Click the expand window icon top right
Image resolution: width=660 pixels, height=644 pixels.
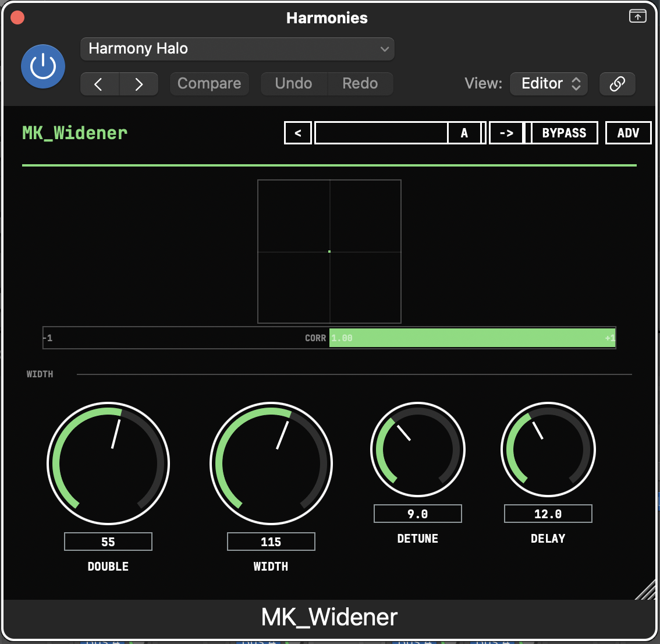[637, 16]
